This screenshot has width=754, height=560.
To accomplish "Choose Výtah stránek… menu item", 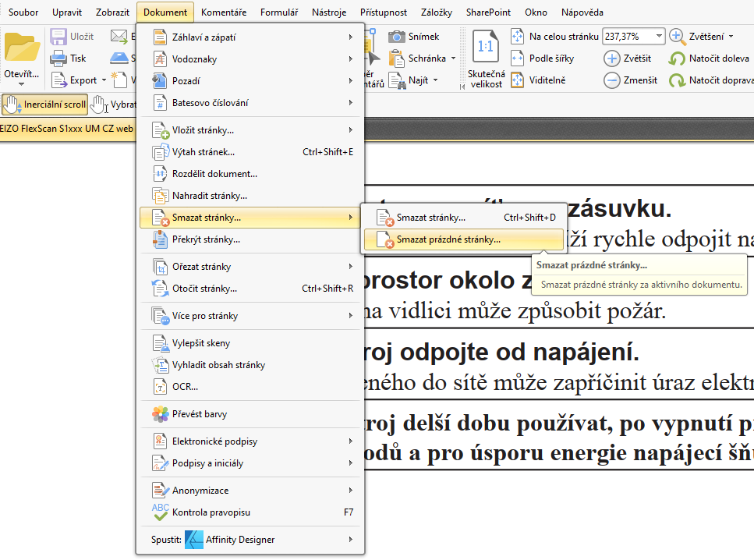I will (250, 152).
